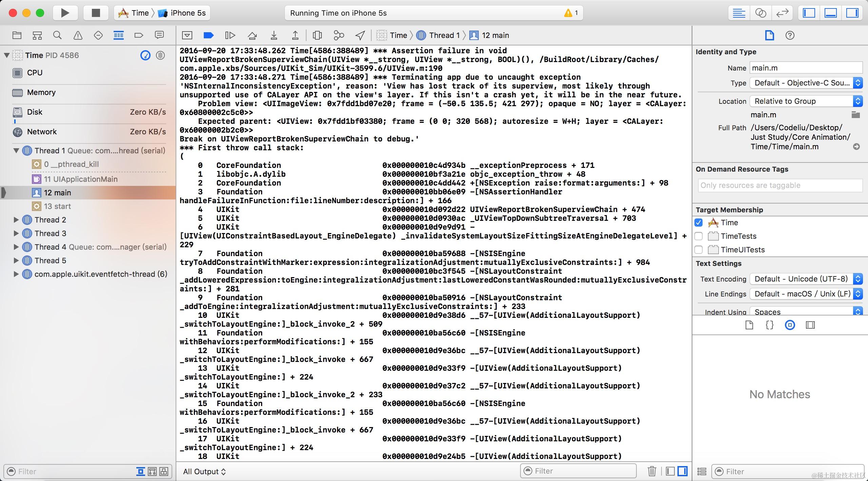Open the Debug Memory Graph icon
Viewport: 868px width, 481px height.
pyautogui.click(x=339, y=35)
